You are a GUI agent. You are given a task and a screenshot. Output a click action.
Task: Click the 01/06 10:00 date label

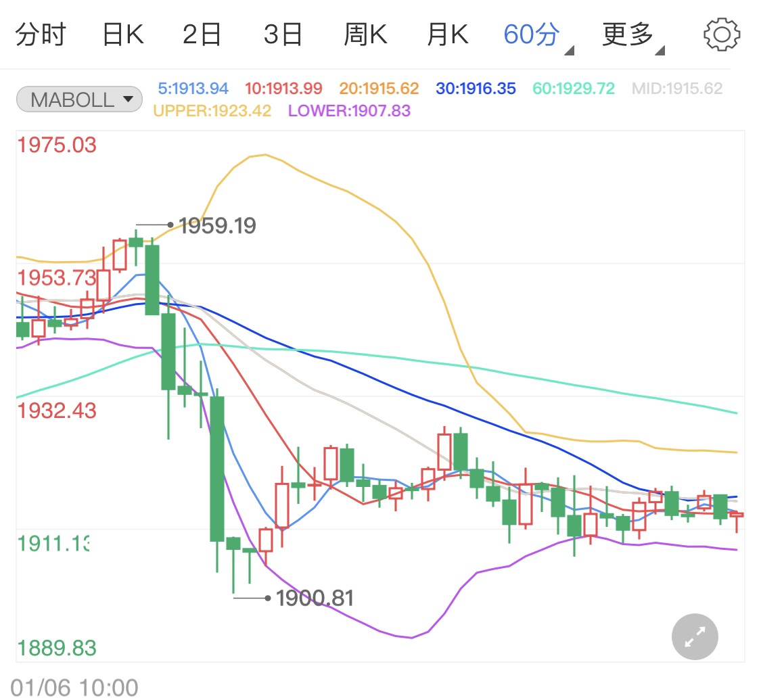74,688
